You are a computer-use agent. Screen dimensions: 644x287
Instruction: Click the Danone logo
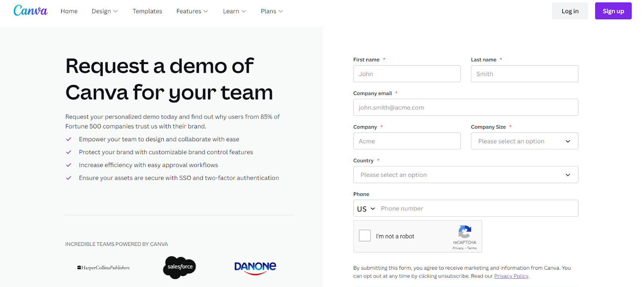[x=255, y=268]
